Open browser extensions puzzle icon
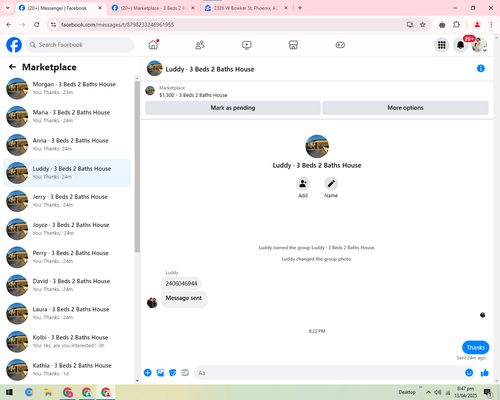This screenshot has width=500, height=400. [x=456, y=24]
